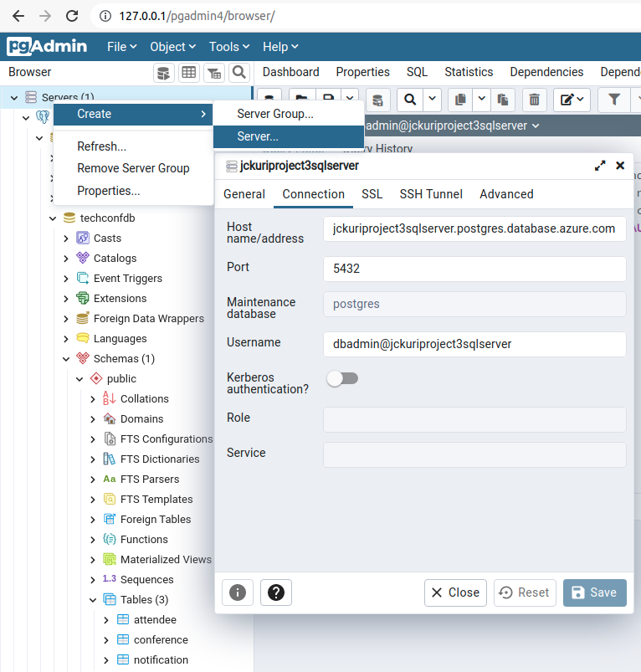Viewport: 641px width, 672px height.
Task: Click the Query Tool icon in Browser panel
Action: [x=164, y=73]
